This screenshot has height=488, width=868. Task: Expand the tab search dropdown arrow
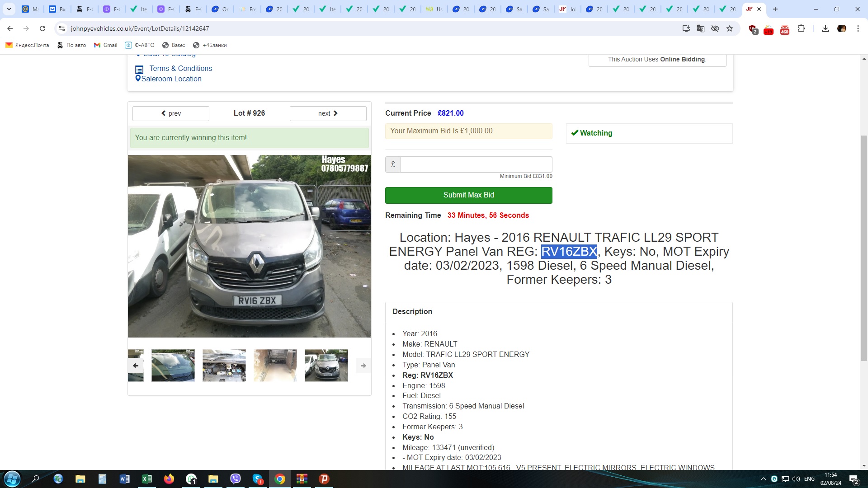9,9
